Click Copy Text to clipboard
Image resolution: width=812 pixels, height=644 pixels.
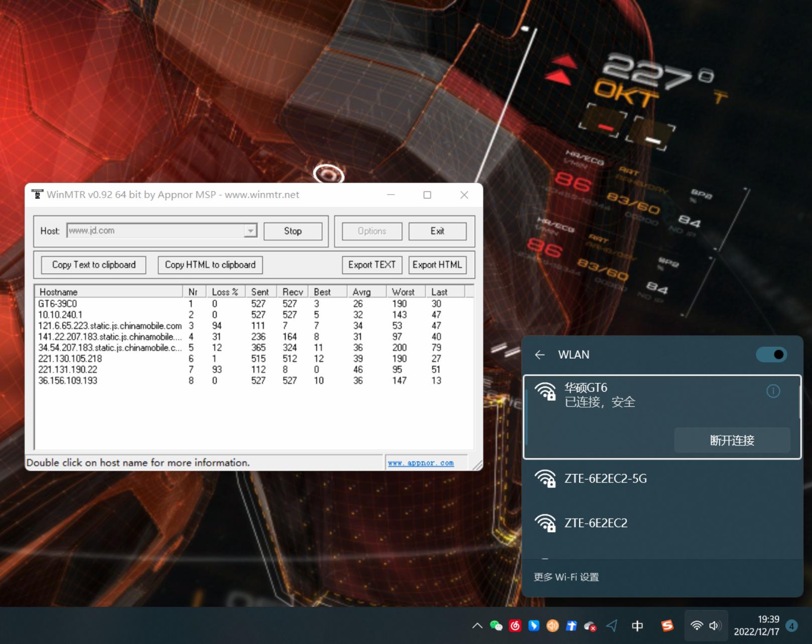[94, 265]
